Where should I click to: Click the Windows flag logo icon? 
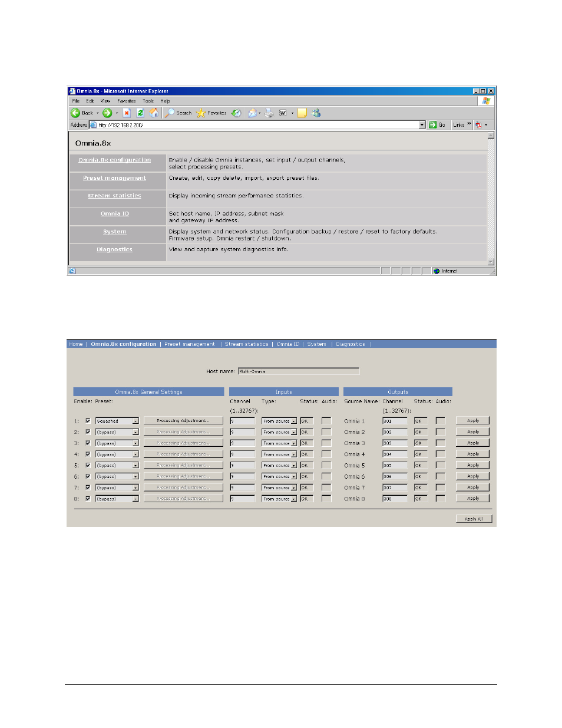pyautogui.click(x=486, y=101)
